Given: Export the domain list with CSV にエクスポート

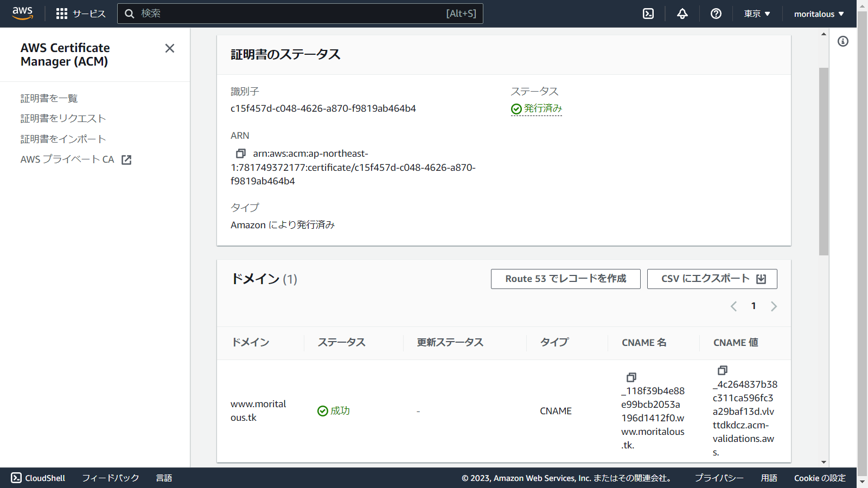Looking at the screenshot, I should coord(712,279).
